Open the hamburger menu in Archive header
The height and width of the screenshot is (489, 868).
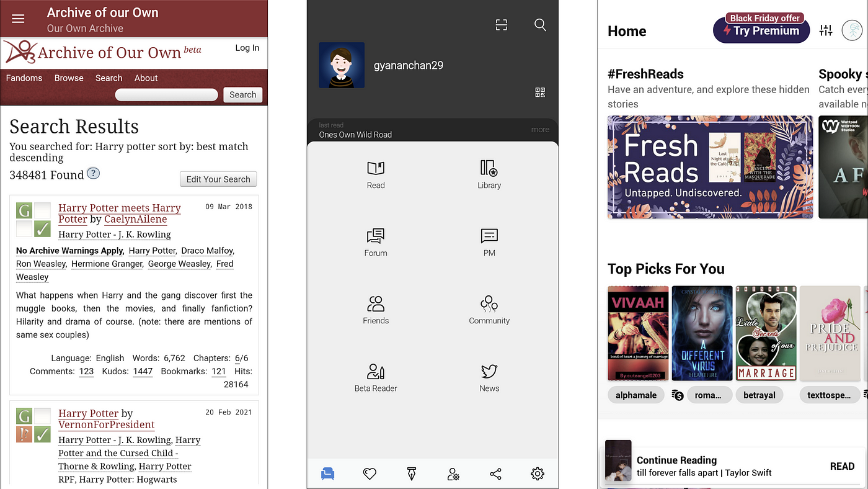pos(18,19)
